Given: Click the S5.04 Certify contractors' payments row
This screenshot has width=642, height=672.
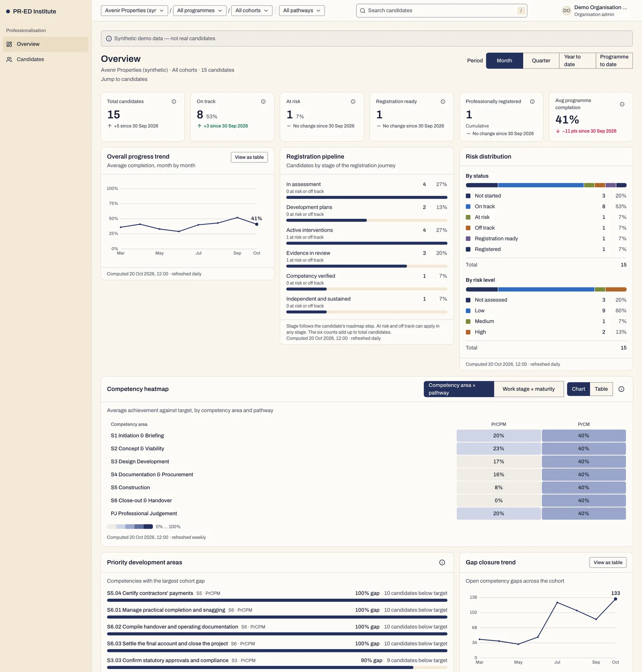Looking at the screenshot, I should tap(277, 596).
